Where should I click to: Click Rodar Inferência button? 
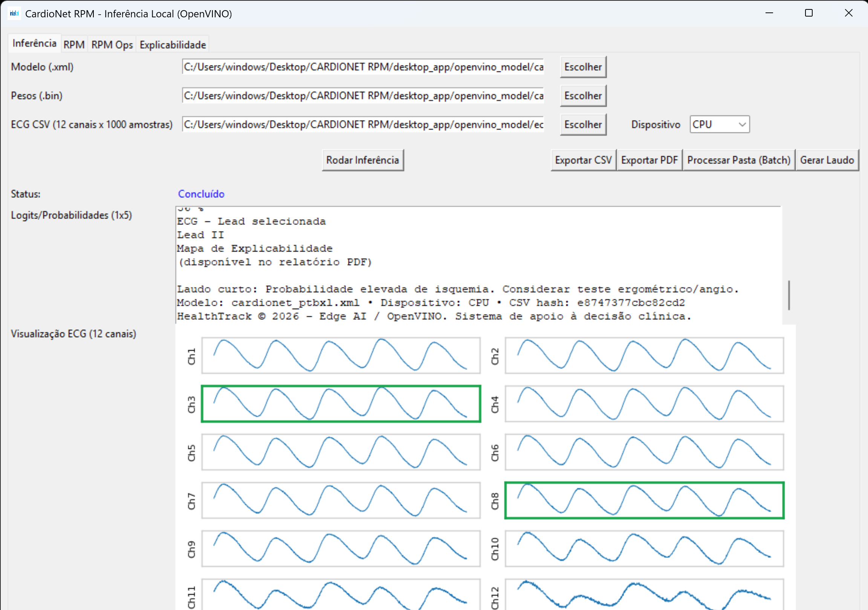point(362,160)
